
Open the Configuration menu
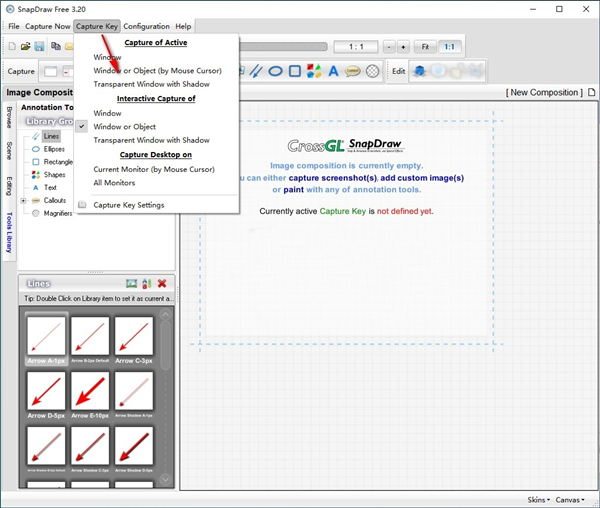[x=146, y=26]
